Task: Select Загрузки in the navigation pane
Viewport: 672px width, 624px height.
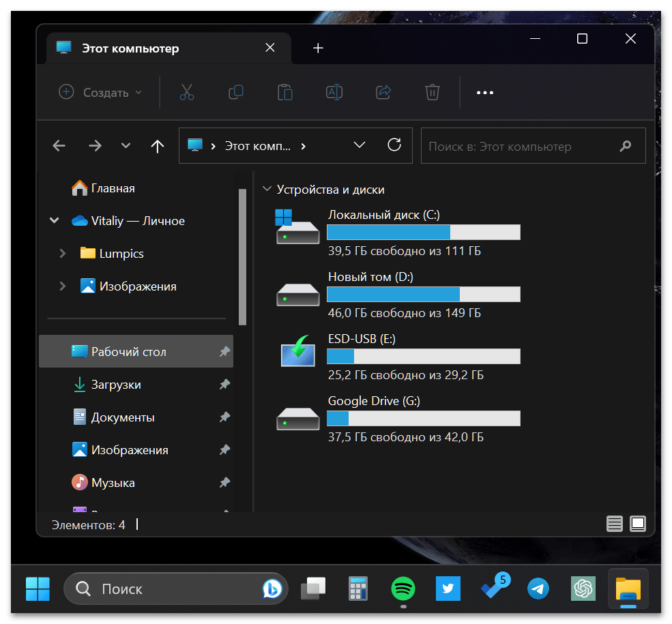Action: click(x=116, y=385)
